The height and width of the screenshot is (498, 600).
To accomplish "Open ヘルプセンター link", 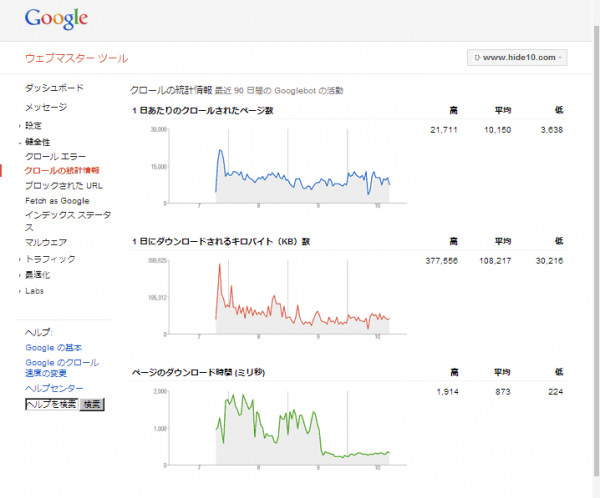I will point(54,388).
